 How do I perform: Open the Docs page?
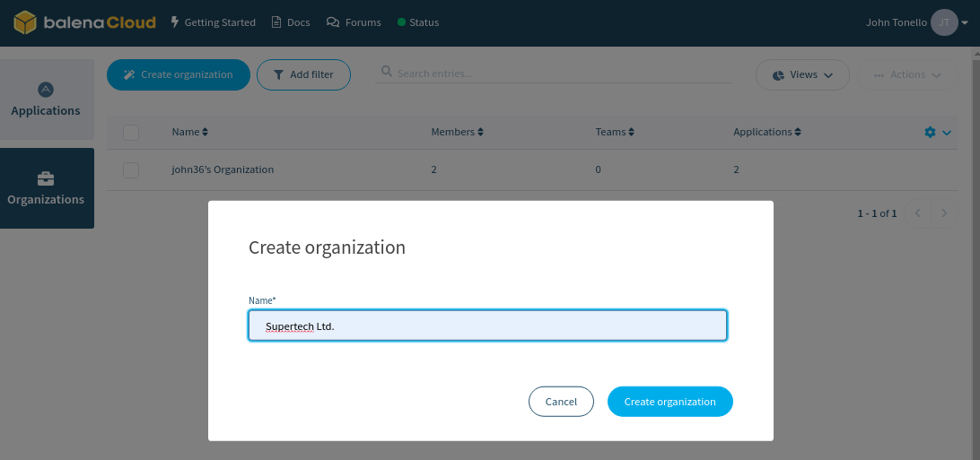pos(291,22)
